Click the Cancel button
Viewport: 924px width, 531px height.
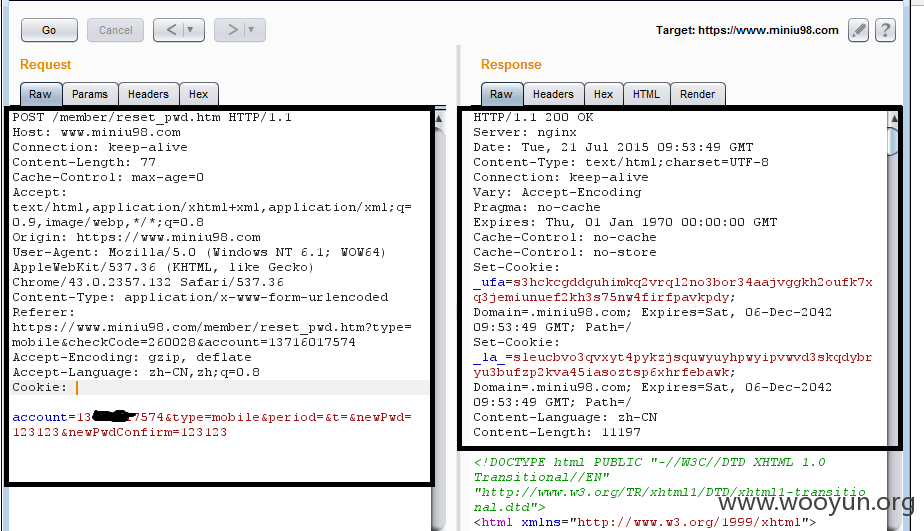click(116, 30)
